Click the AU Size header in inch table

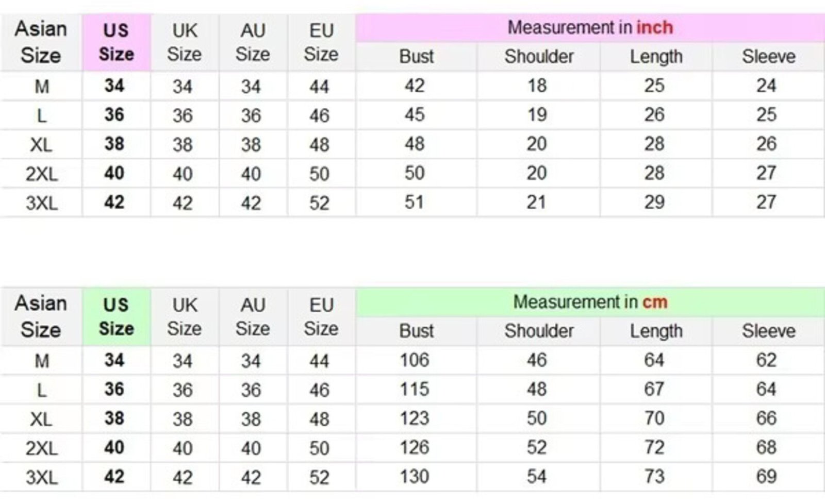pyautogui.click(x=253, y=42)
